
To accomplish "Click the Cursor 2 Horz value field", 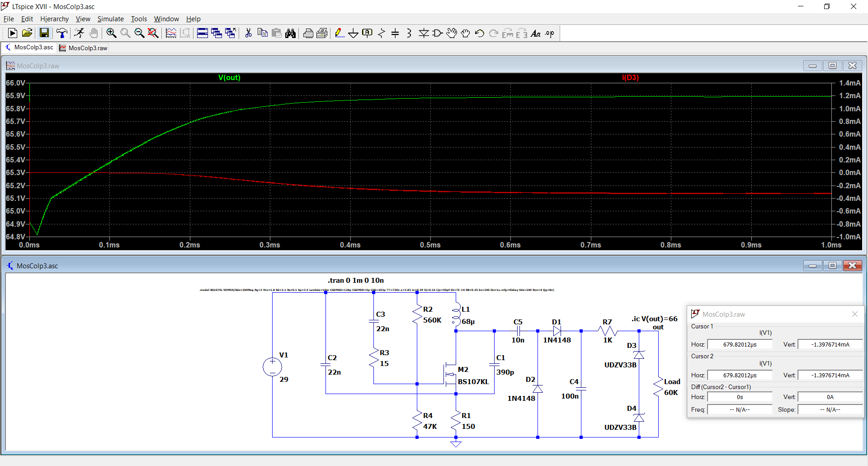I will coord(740,375).
